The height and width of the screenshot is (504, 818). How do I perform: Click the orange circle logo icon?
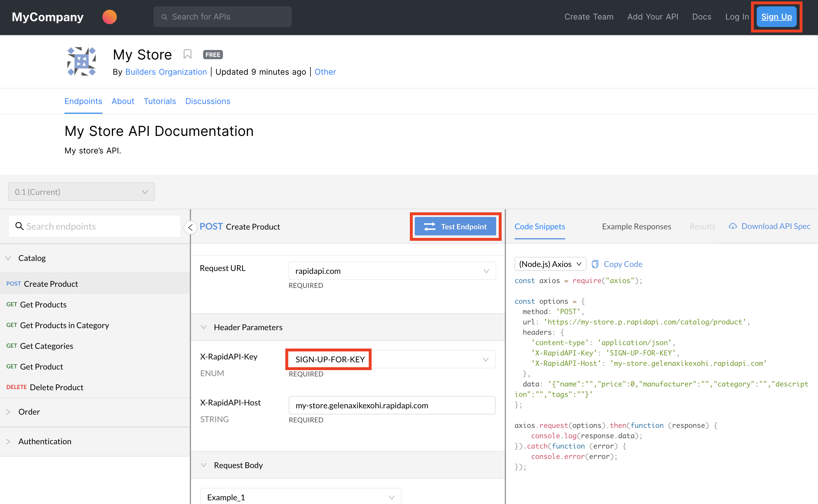(x=109, y=17)
